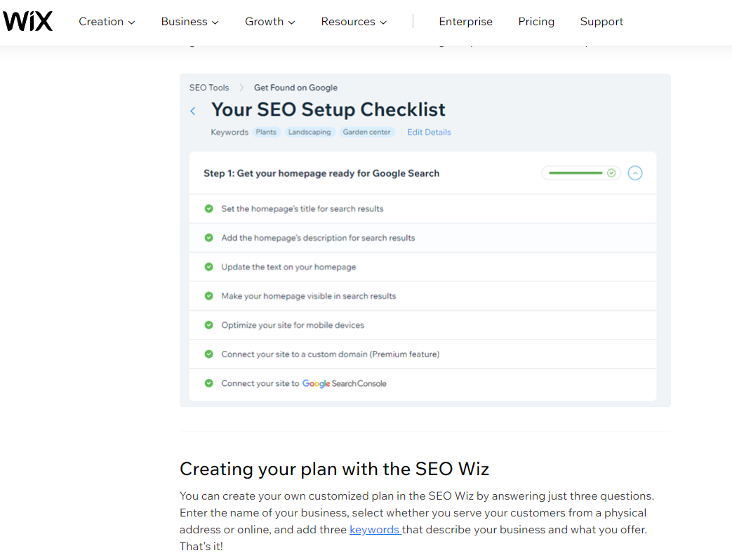Click the back arrow beside checklist title

pos(193,111)
